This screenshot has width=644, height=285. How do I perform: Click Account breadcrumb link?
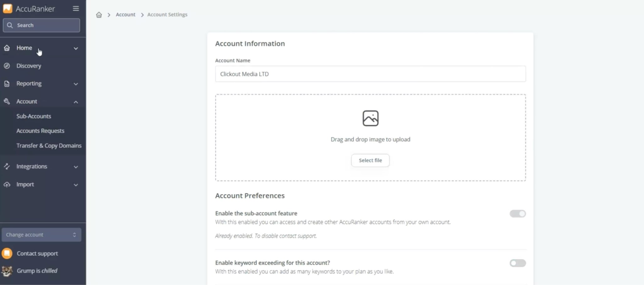(125, 14)
